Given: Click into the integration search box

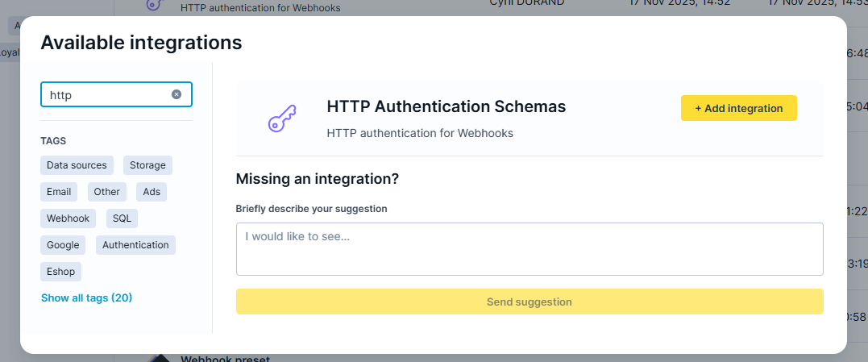Looking at the screenshot, I should point(107,95).
